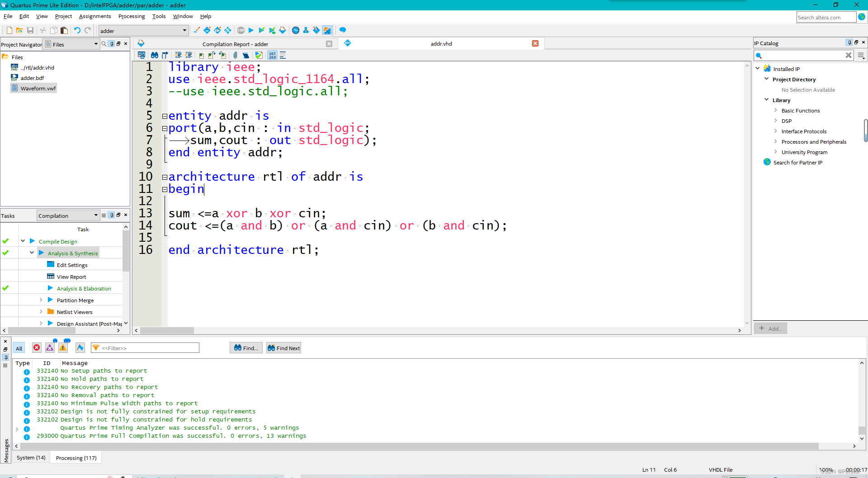The height and width of the screenshot is (478, 868).
Task: Collapse the Analysis & Synthesis task
Action: pos(32,253)
